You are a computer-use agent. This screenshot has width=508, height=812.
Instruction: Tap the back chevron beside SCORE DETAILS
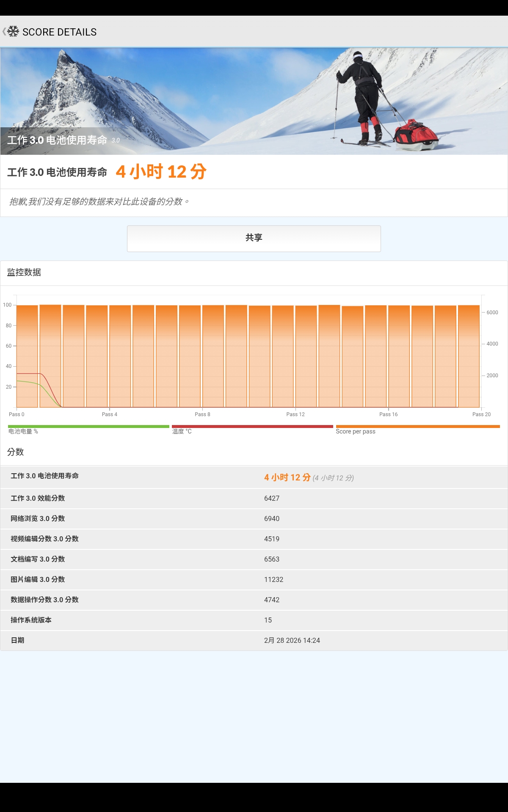[x=4, y=32]
